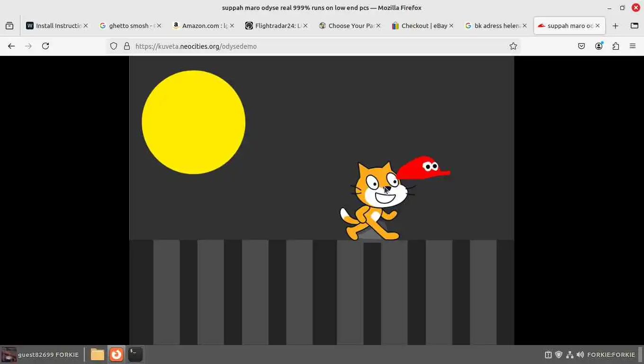The width and height of the screenshot is (644, 364).
Task: Go forward using the arrow button
Action: tap(28, 46)
